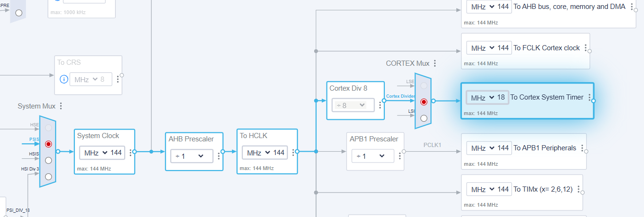Select the LSI input on CORTEX Mux
The image size is (644, 217).
pyautogui.click(x=424, y=118)
